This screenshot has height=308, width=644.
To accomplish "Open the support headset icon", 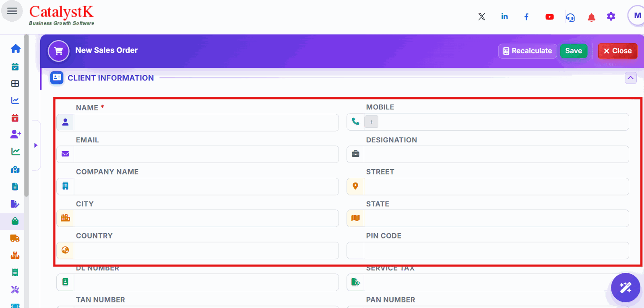I will point(570,17).
